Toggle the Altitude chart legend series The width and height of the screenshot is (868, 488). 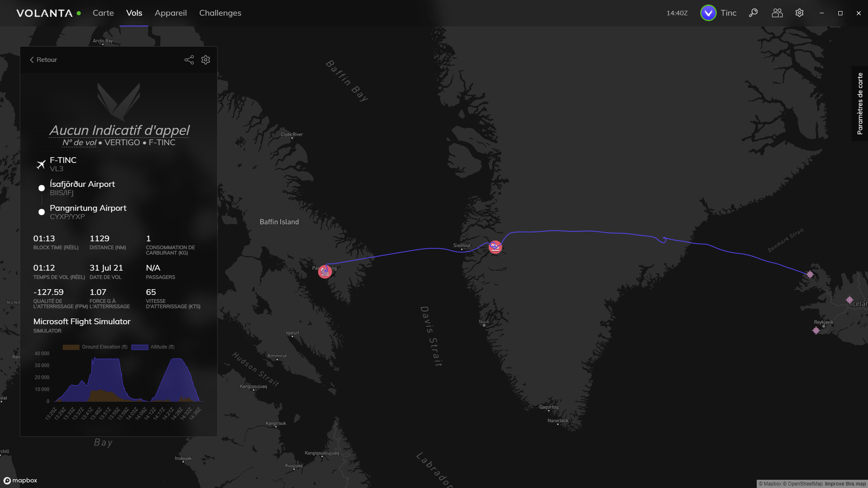click(x=153, y=347)
